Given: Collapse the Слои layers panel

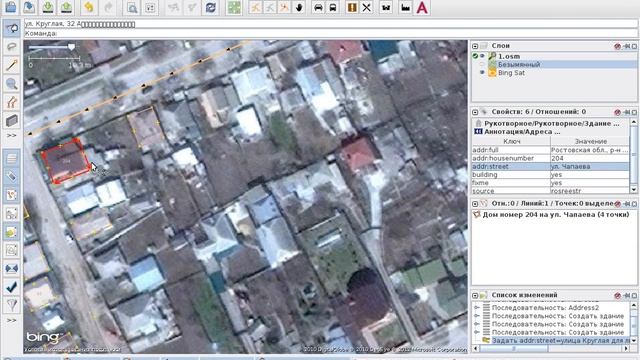Looking at the screenshot, I should (475, 46).
